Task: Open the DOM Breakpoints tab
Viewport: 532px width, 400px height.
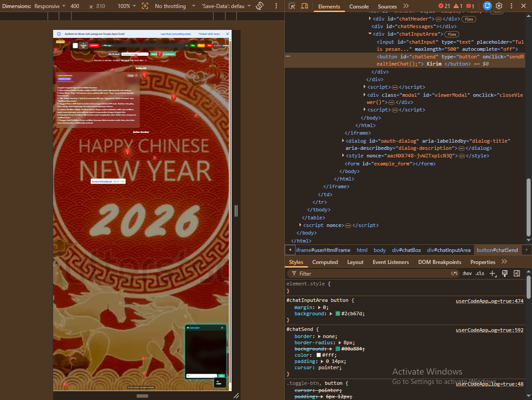Action: point(440,262)
